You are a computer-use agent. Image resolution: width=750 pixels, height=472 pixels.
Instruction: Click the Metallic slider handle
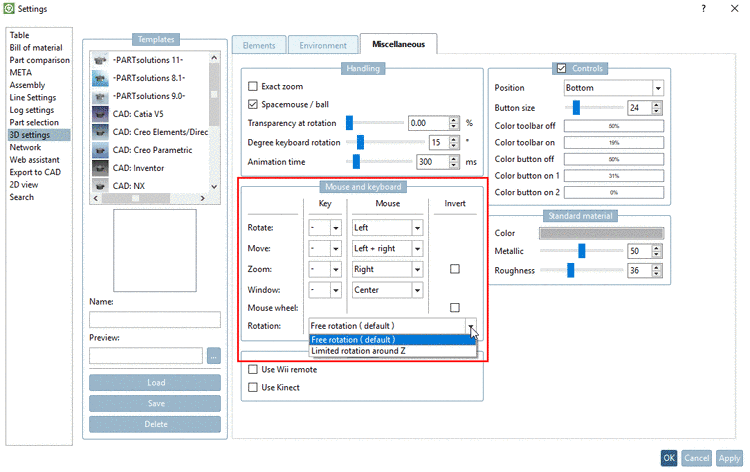[x=582, y=251]
